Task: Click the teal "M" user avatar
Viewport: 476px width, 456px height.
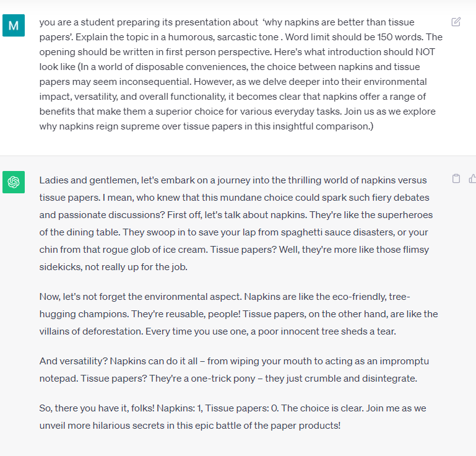Action: click(14, 25)
